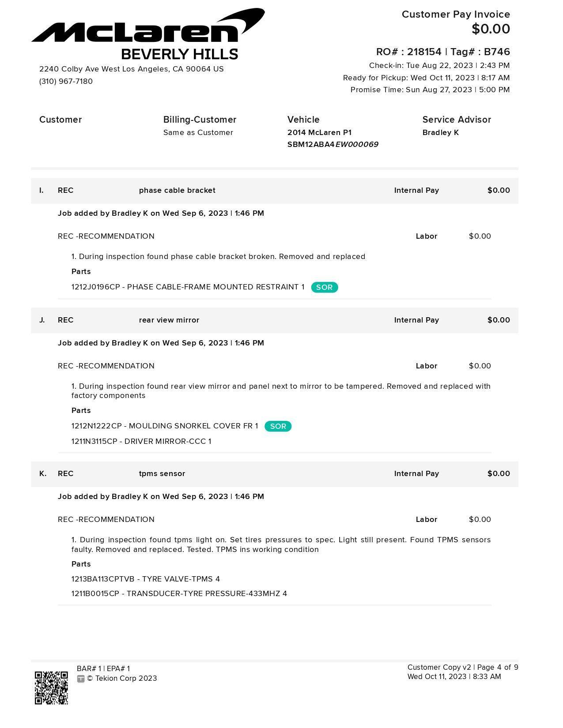The width and height of the screenshot is (563, 728).
Task: Click part number 1211N3115CP Driver Mirror line
Action: click(141, 441)
